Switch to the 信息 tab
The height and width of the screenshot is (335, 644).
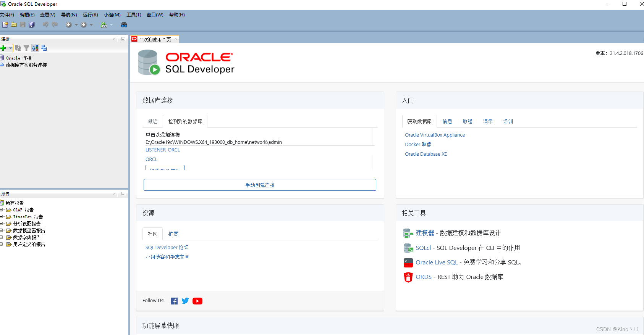tap(447, 121)
